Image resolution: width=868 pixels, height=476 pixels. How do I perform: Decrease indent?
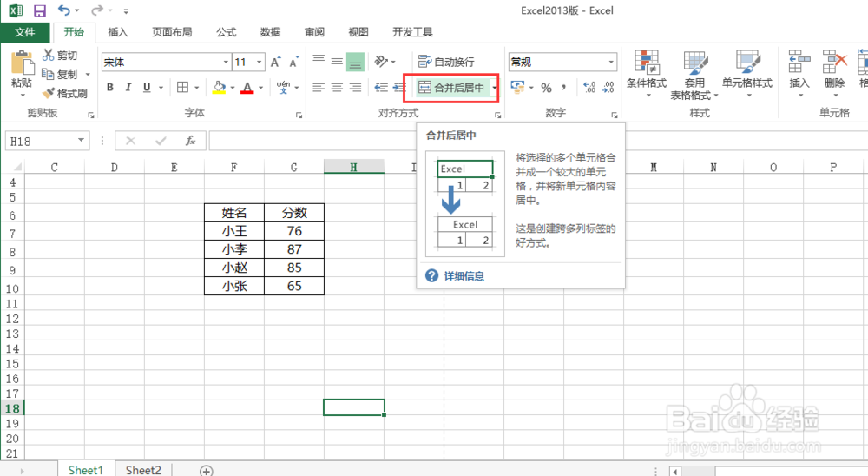coord(381,87)
